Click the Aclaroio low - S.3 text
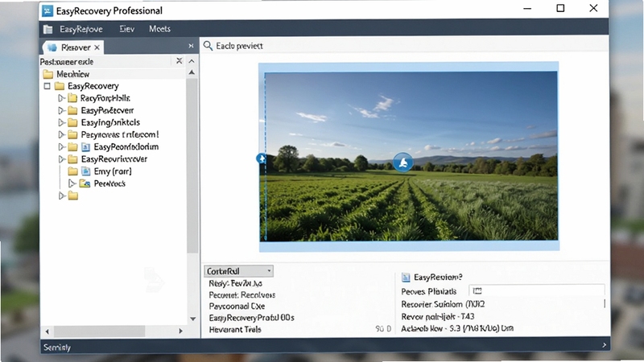This screenshot has height=362, width=644. pyautogui.click(x=457, y=328)
